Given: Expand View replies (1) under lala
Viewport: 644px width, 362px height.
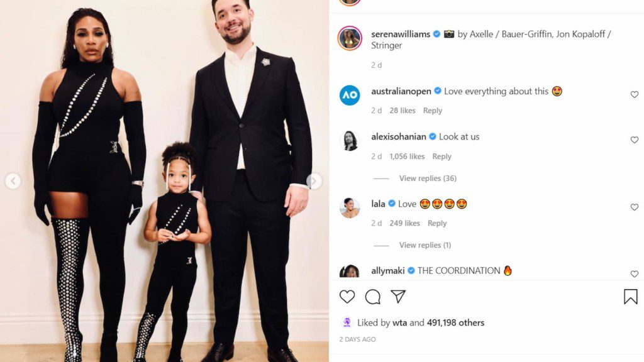Looking at the screenshot, I should pos(425,245).
